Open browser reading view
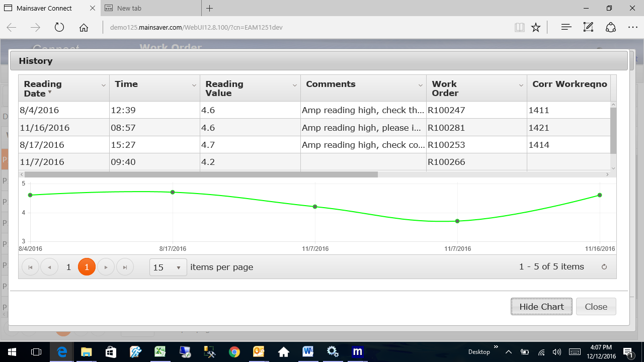644x362 pixels. pos(519,27)
